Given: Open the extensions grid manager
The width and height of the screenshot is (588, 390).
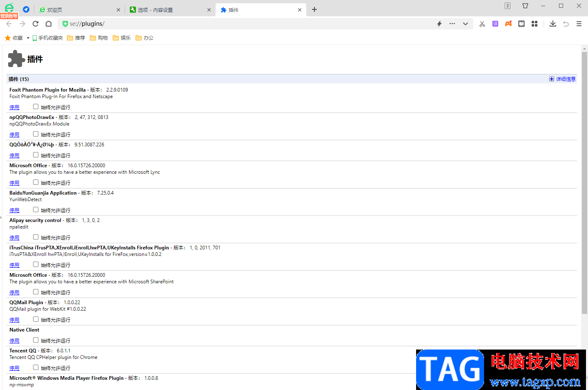Looking at the screenshot, I should [x=535, y=24].
